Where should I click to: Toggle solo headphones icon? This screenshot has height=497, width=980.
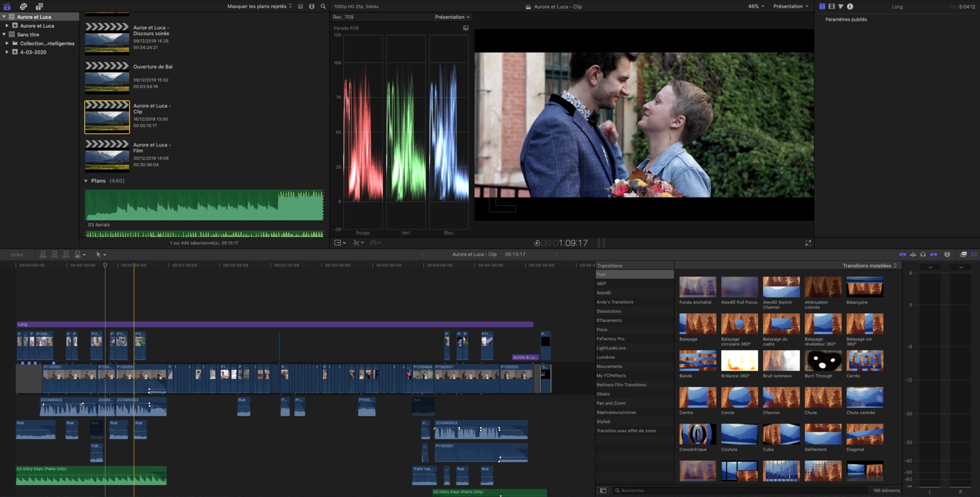(x=923, y=254)
